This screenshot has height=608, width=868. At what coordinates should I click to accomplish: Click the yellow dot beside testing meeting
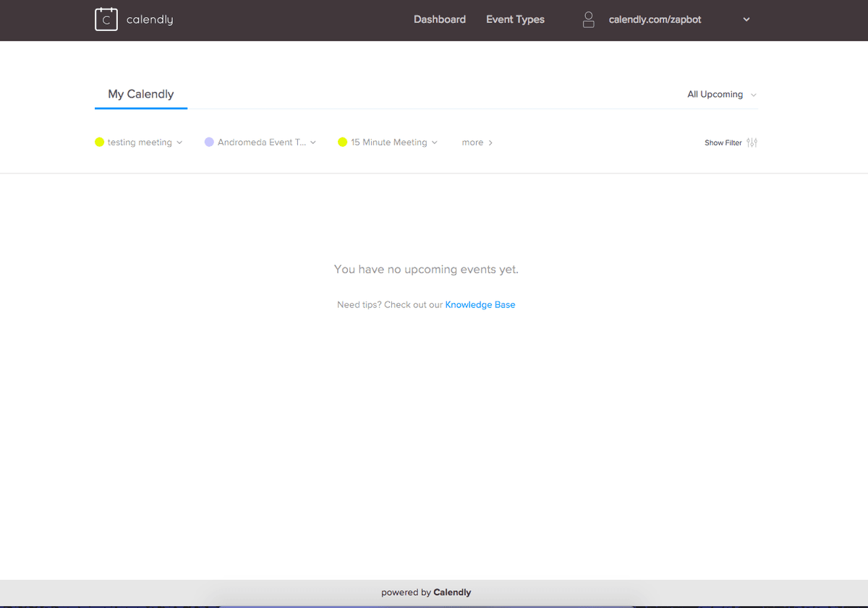coord(100,142)
